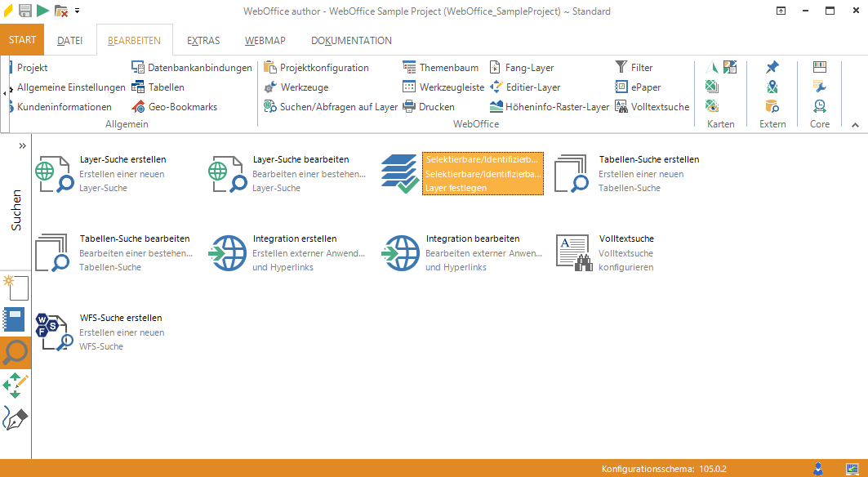Image resolution: width=868 pixels, height=477 pixels.
Task: Collapse the ribbon with the chevron arrow
Action: click(x=855, y=125)
